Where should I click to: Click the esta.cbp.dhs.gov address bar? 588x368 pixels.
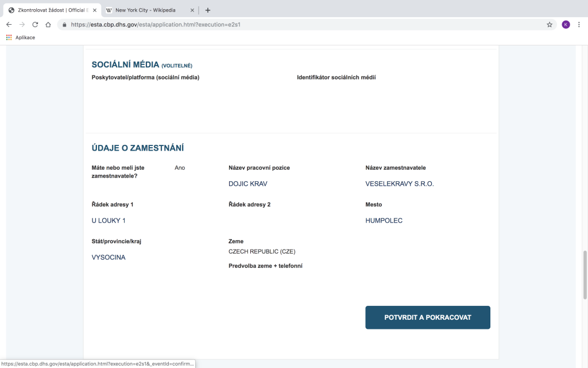(287, 25)
